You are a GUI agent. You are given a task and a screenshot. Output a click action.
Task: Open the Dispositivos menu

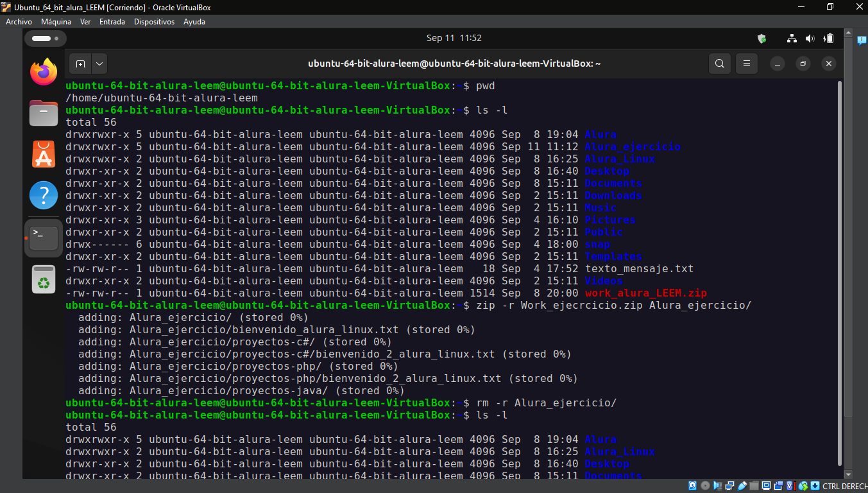click(x=154, y=22)
